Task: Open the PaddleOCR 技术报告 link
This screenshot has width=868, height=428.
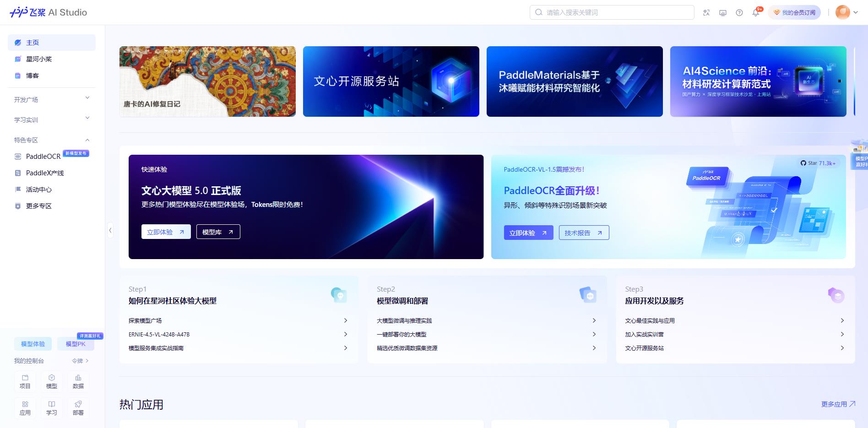Action: click(584, 233)
